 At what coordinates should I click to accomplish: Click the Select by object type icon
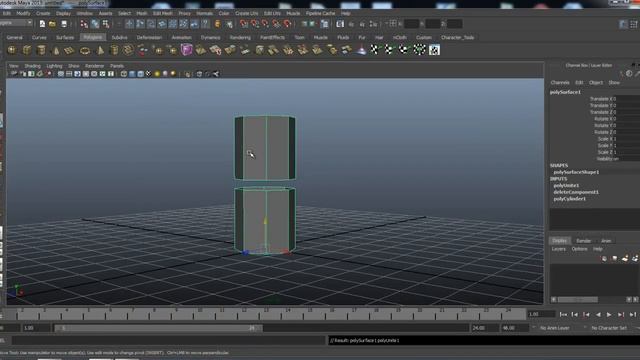coord(95,24)
